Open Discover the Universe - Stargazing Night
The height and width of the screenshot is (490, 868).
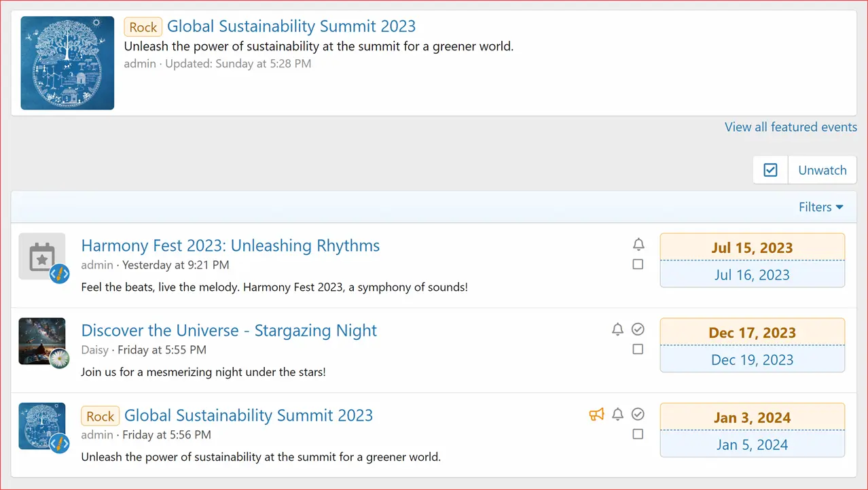click(x=229, y=330)
